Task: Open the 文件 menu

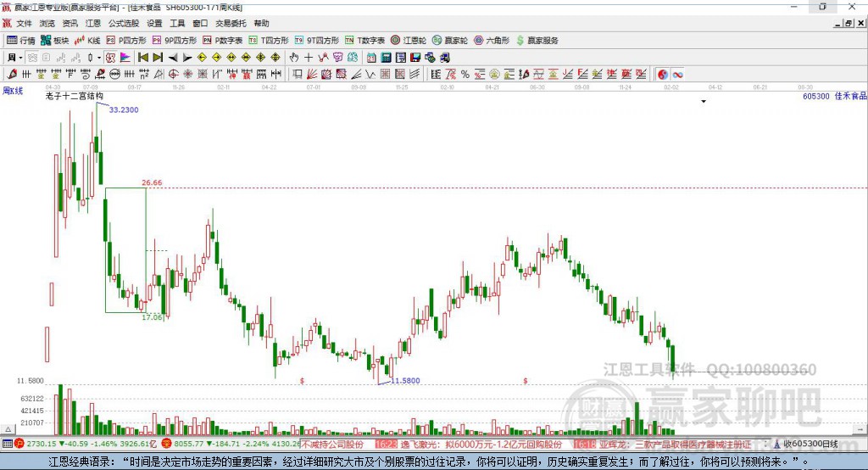Action: tap(24, 23)
